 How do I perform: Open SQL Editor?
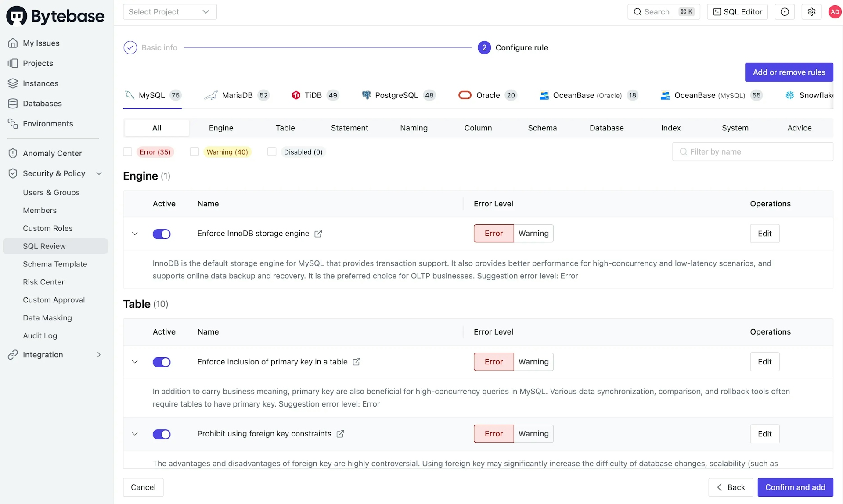[x=737, y=11]
